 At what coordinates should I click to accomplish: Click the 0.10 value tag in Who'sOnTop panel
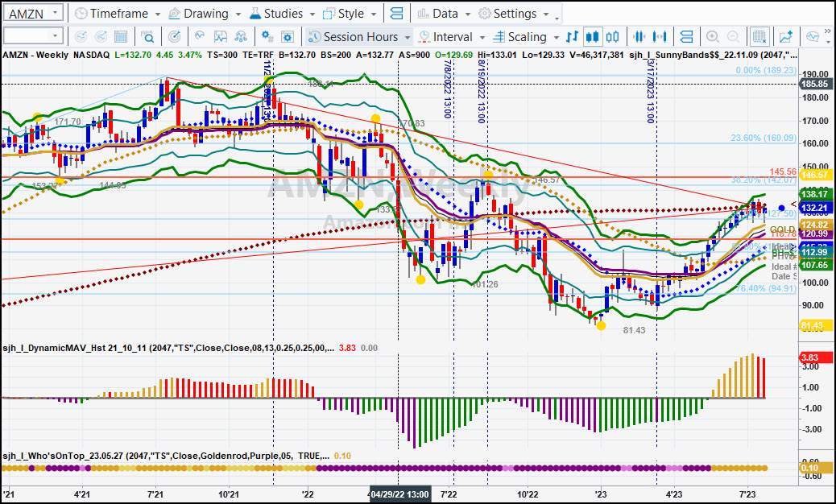[815, 468]
